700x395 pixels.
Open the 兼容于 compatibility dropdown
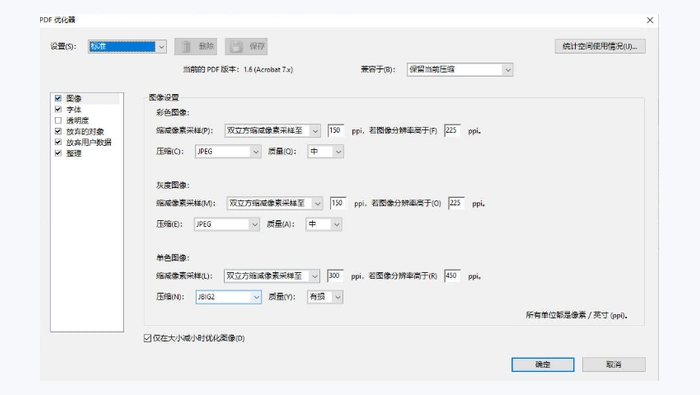(460, 70)
